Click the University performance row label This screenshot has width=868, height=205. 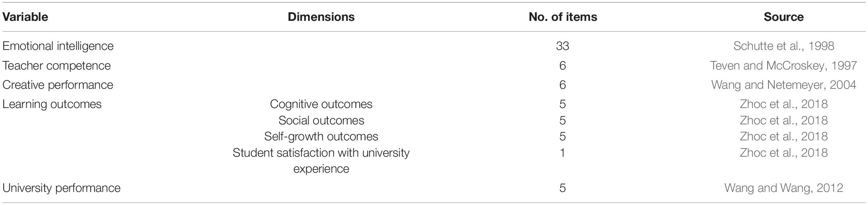click(x=61, y=188)
